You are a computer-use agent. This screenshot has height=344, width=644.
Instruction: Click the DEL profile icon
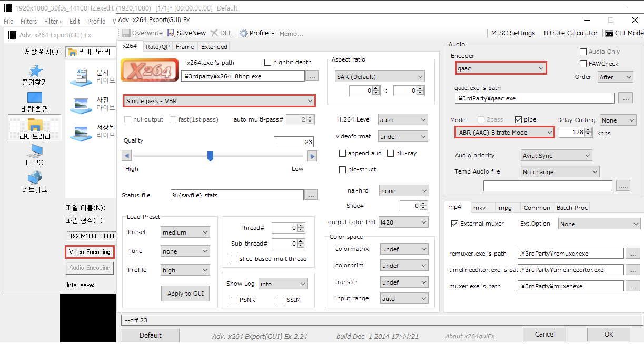coord(214,33)
